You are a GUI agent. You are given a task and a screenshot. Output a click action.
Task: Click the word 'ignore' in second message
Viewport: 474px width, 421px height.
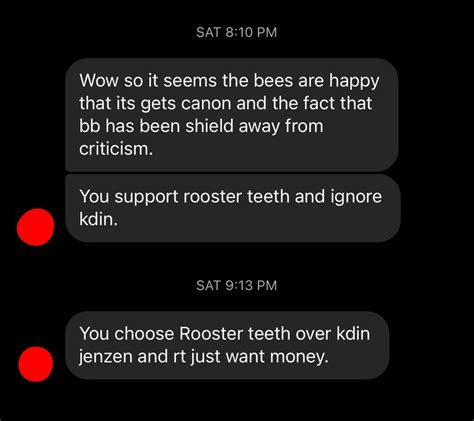click(x=356, y=197)
